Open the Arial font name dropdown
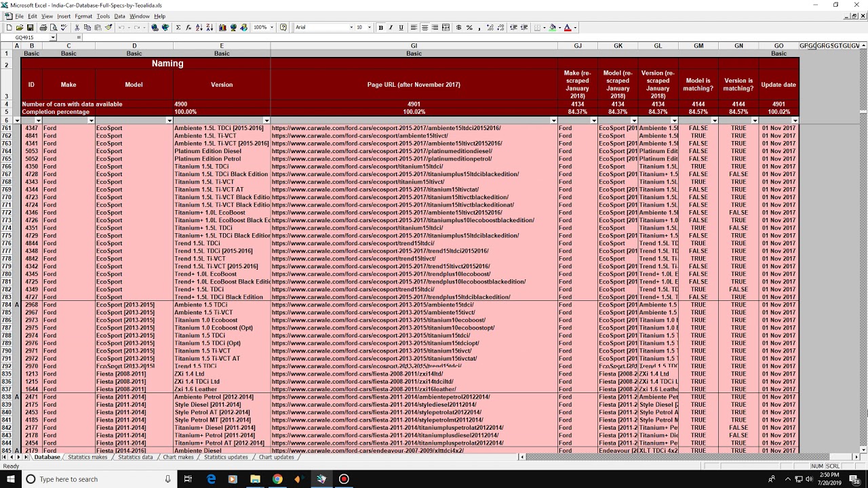The width and height of the screenshot is (868, 488). 351,27
